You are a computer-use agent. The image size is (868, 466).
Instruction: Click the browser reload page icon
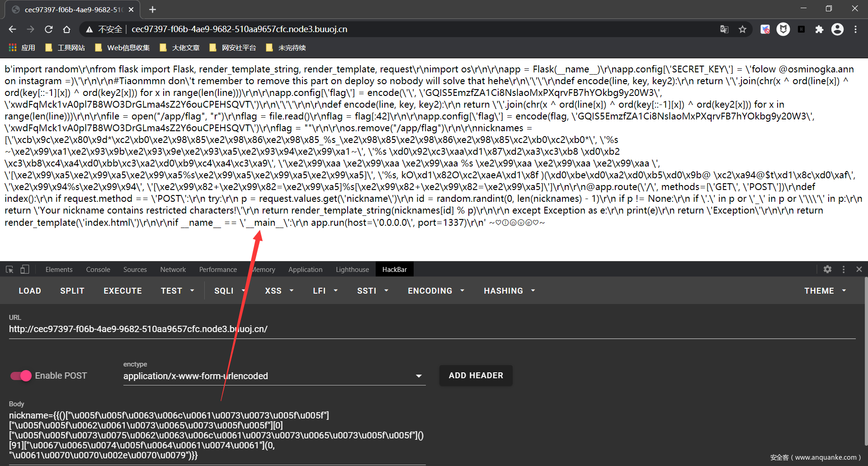tap(49, 29)
